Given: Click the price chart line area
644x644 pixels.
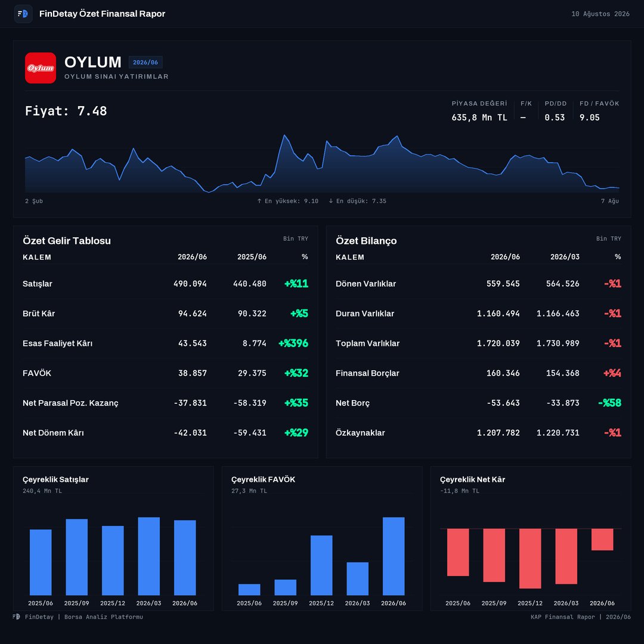Looking at the screenshot, I should [322, 165].
